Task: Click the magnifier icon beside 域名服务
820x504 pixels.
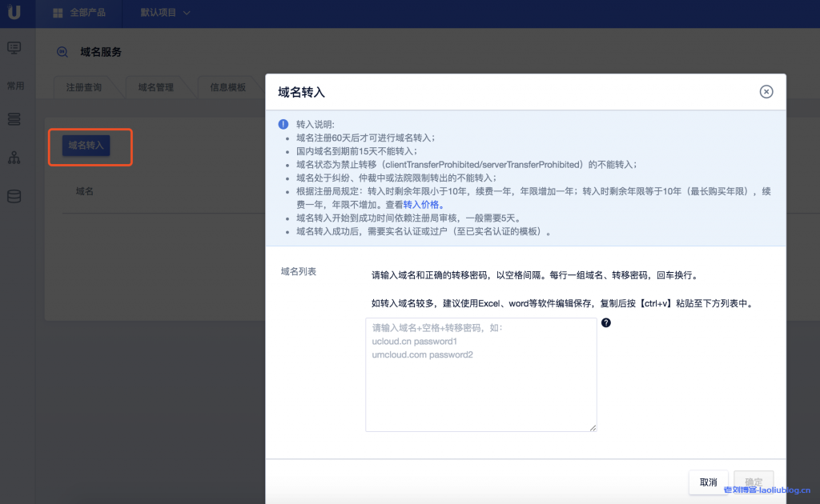Action: coord(62,52)
